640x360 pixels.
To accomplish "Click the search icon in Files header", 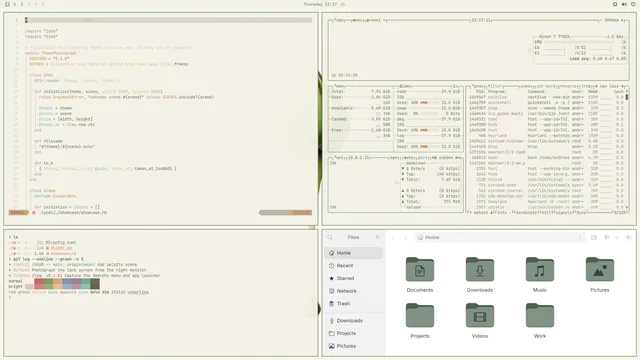I will click(330, 237).
